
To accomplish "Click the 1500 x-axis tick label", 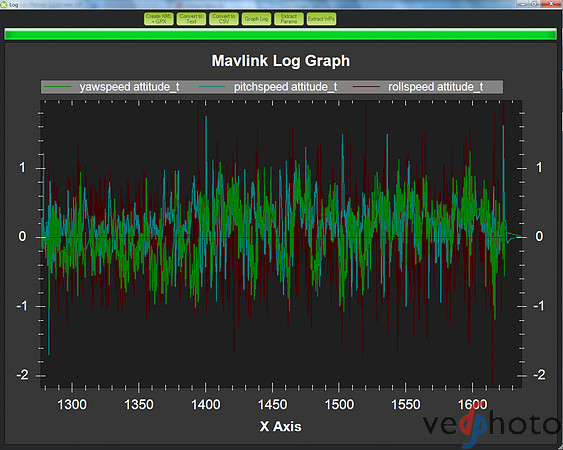I will tap(339, 405).
